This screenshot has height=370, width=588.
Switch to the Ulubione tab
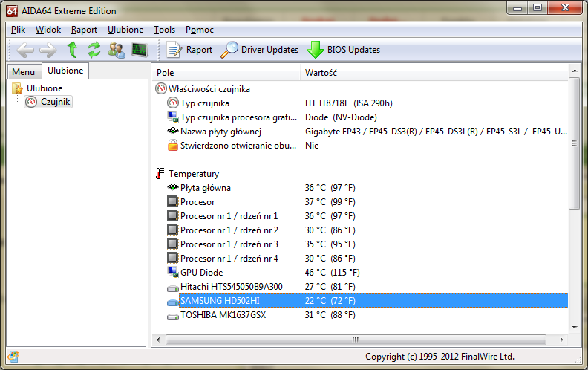(65, 71)
